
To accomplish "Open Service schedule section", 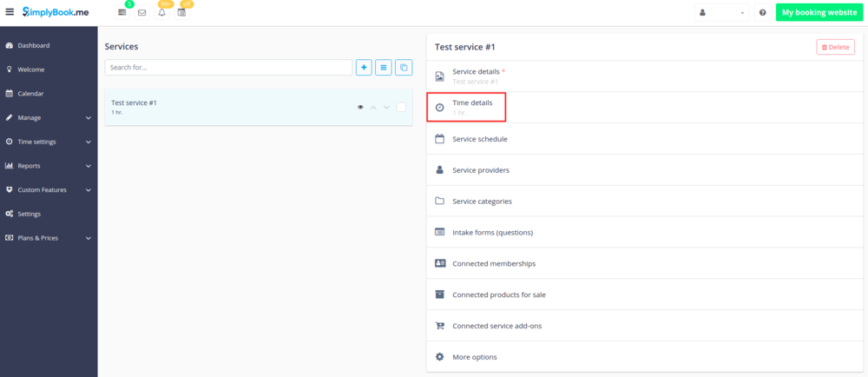I will (x=479, y=139).
